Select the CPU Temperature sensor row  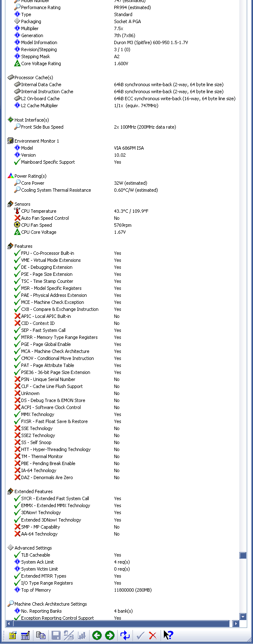pos(38,211)
